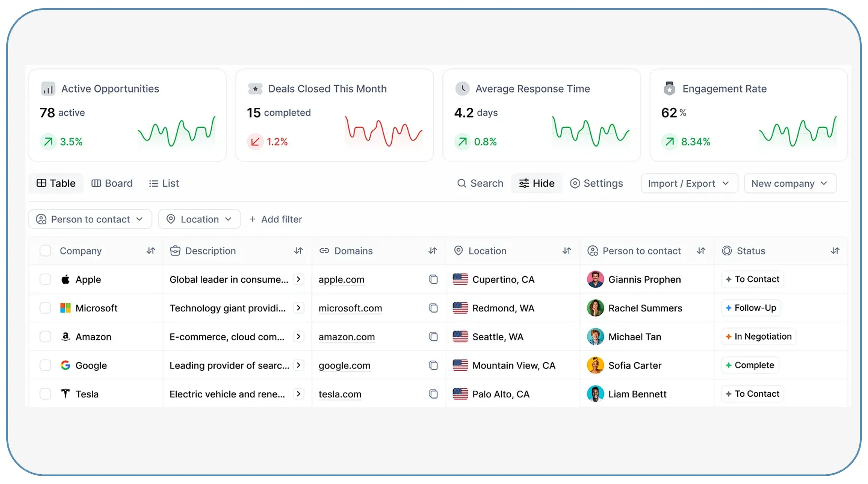Click the Seattle, WA location cell

pyautogui.click(x=513, y=336)
